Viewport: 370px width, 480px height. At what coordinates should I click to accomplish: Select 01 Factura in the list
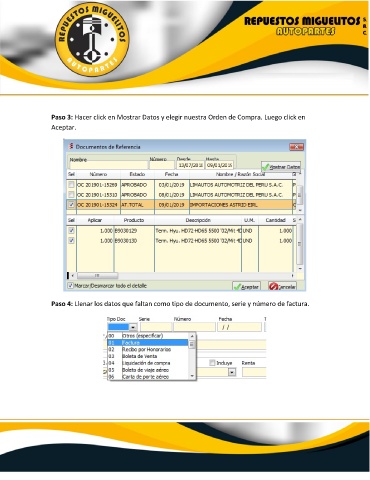pos(148,343)
